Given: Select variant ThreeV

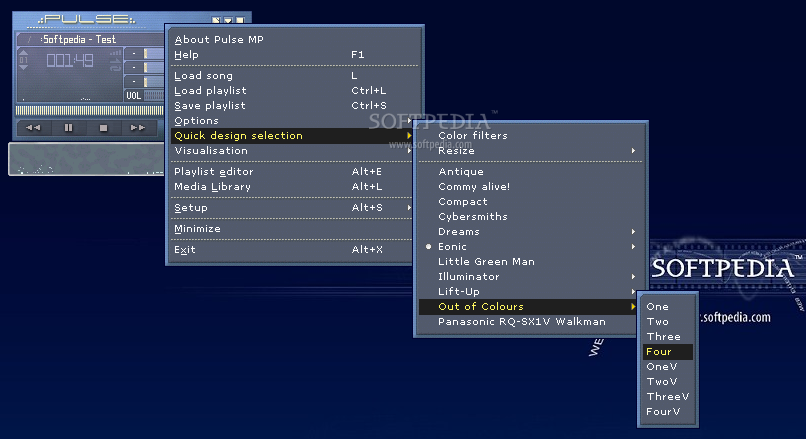Looking at the screenshot, I should click(x=668, y=396).
